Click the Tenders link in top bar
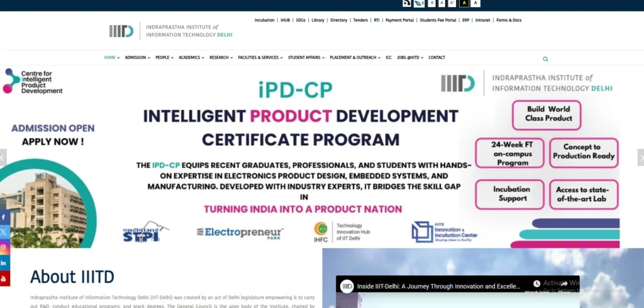The image size is (644, 308). point(360,20)
